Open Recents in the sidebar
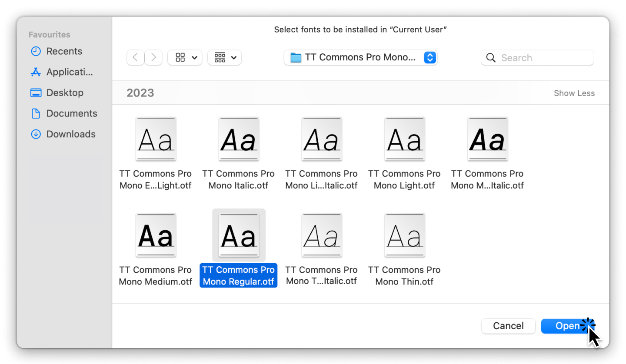Screen dimensions: 626x364 (64, 51)
